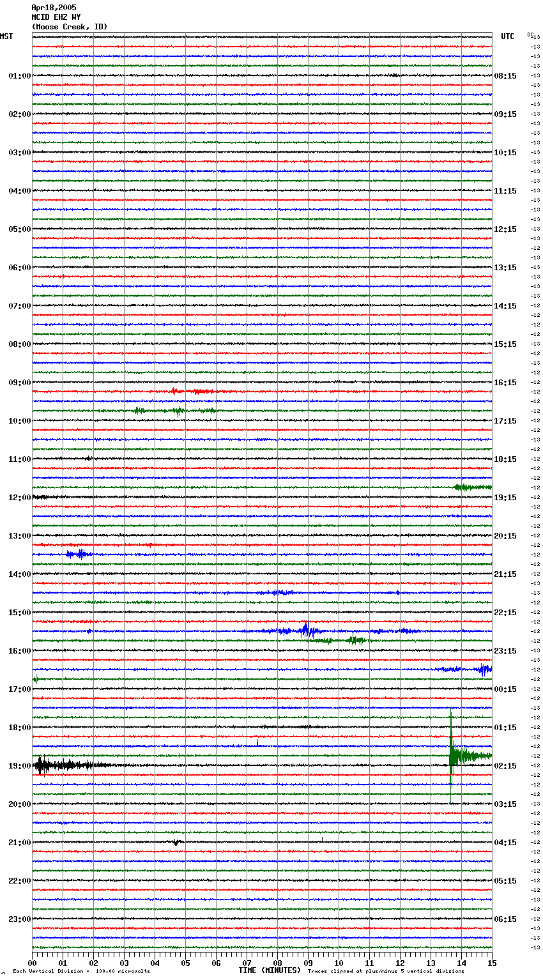
Task: Click the 12:15 UTC time label
Action: coord(505,229)
